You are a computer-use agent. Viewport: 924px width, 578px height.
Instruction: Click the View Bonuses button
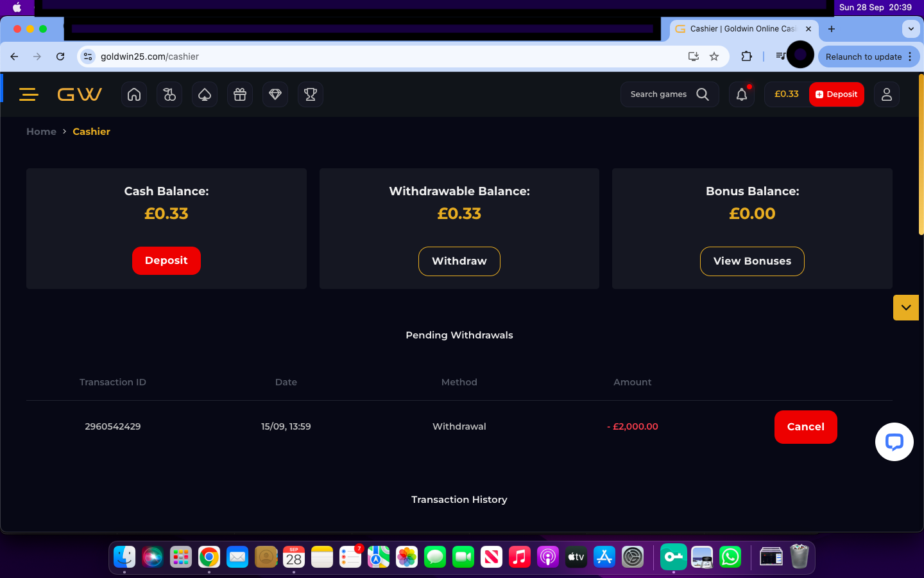752,261
